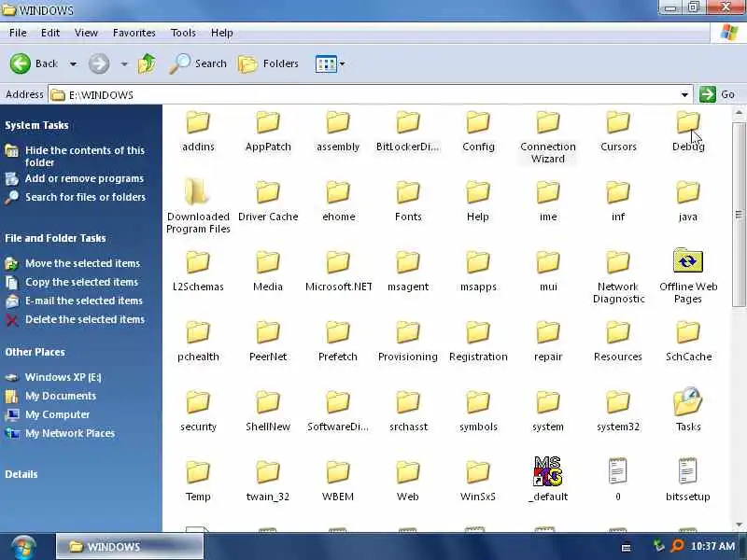
Task: Click Delete the selected items
Action: 85,319
